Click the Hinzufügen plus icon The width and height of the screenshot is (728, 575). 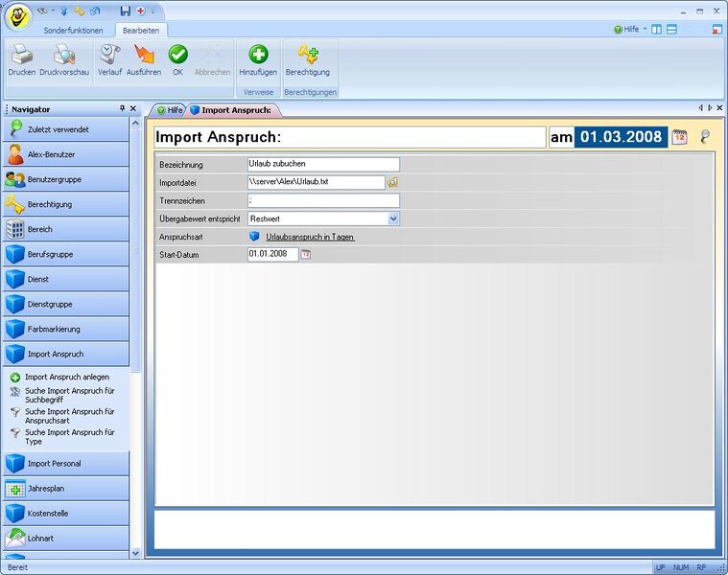258,57
